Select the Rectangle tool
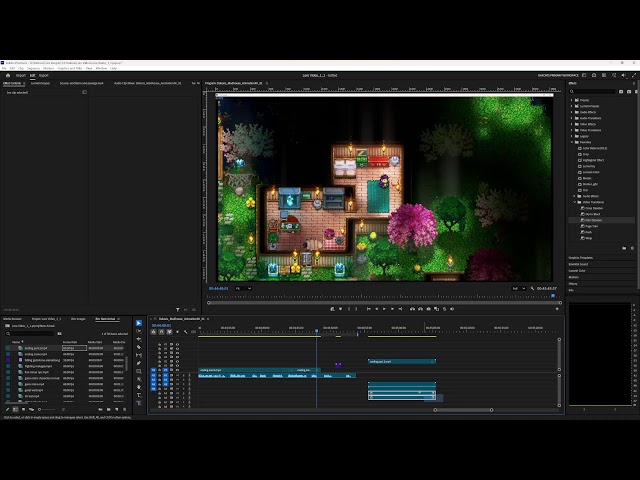The image size is (640, 480). coord(139,371)
